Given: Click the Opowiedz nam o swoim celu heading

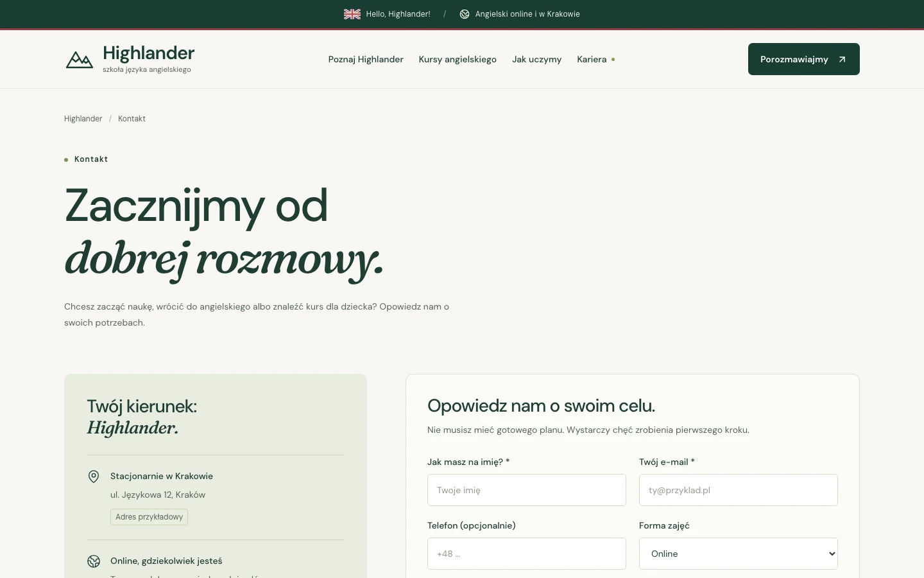Looking at the screenshot, I should [542, 406].
